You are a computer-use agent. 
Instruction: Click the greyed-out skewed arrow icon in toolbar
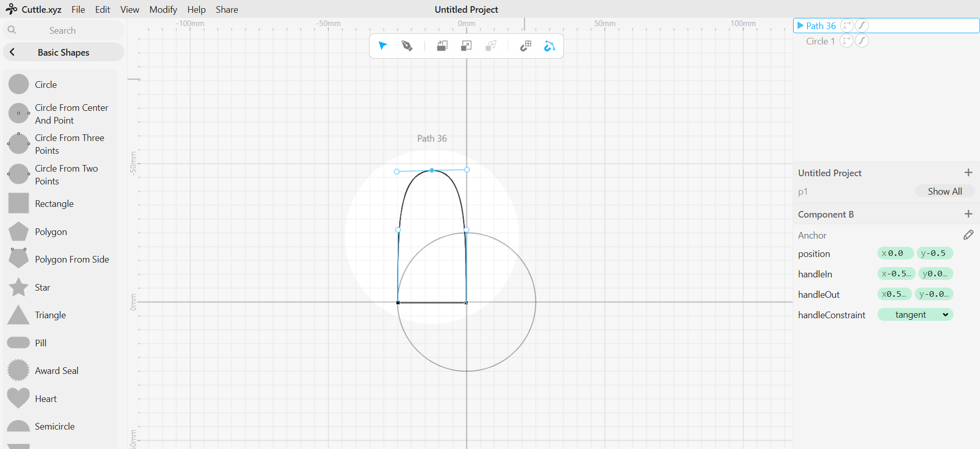491,46
